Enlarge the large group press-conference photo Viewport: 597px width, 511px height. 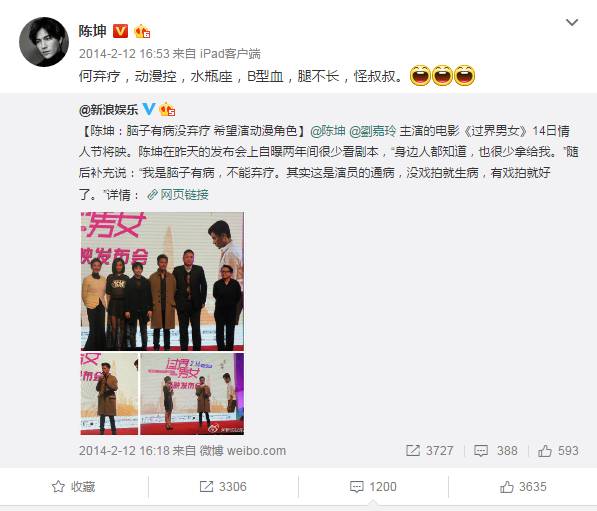click(x=162, y=281)
